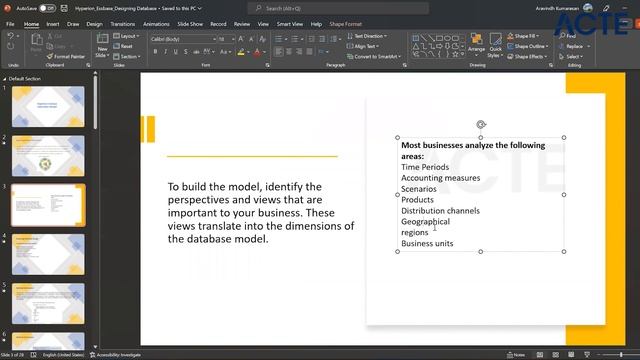
Task: Click the Numbering list icon
Action: pyautogui.click(x=295, y=39)
